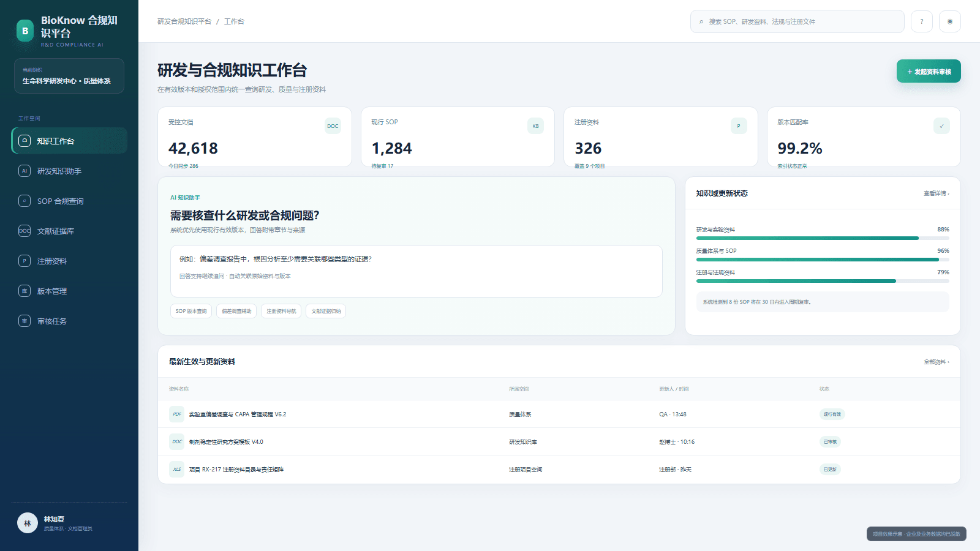980x551 pixels.
Task: Click the DOC icon beside 文献证据库
Action: (24, 231)
